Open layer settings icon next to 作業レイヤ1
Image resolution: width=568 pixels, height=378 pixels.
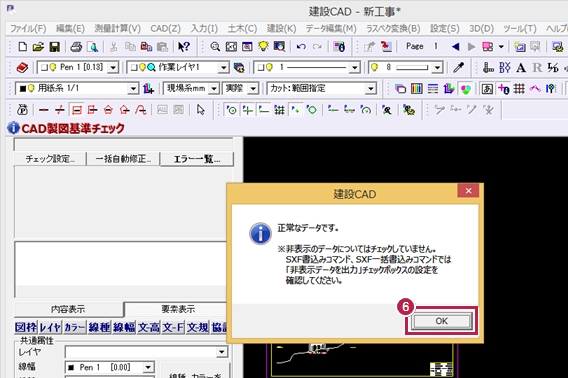pos(239,67)
